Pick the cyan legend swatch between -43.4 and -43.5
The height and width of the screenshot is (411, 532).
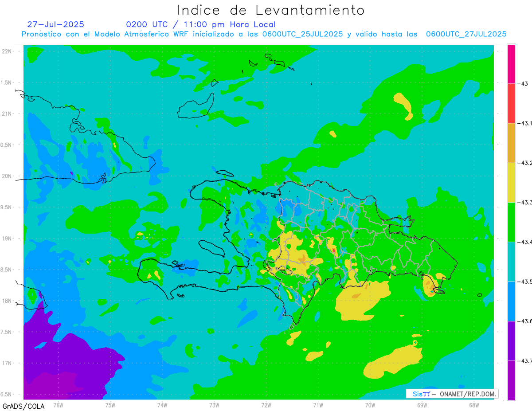pyautogui.click(x=511, y=262)
